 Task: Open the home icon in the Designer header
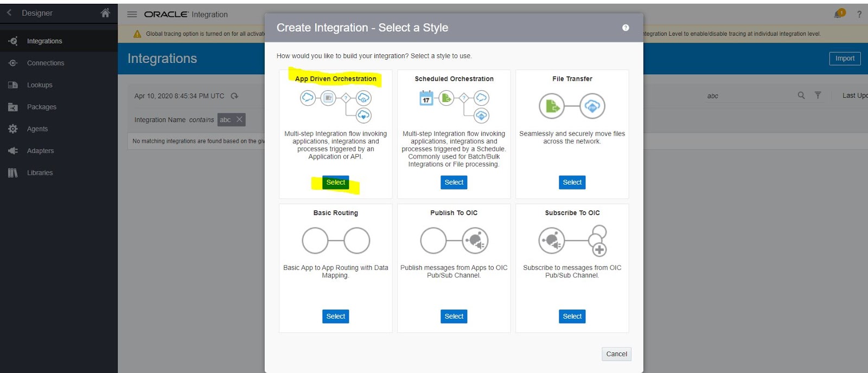105,12
